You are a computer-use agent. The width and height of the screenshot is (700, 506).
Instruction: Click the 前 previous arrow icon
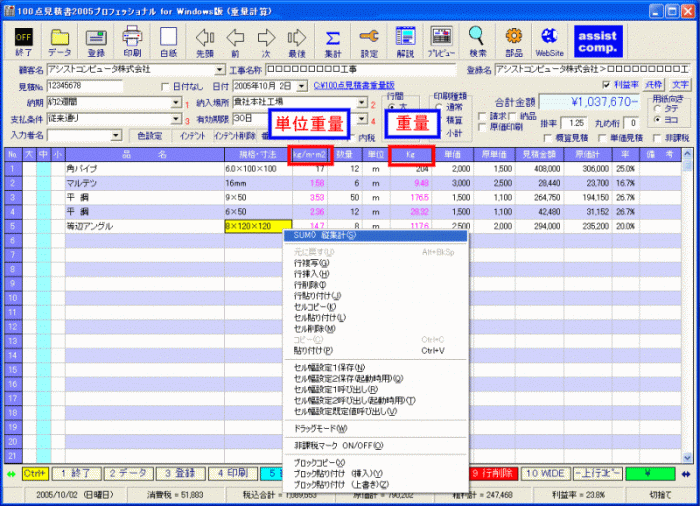(235, 42)
